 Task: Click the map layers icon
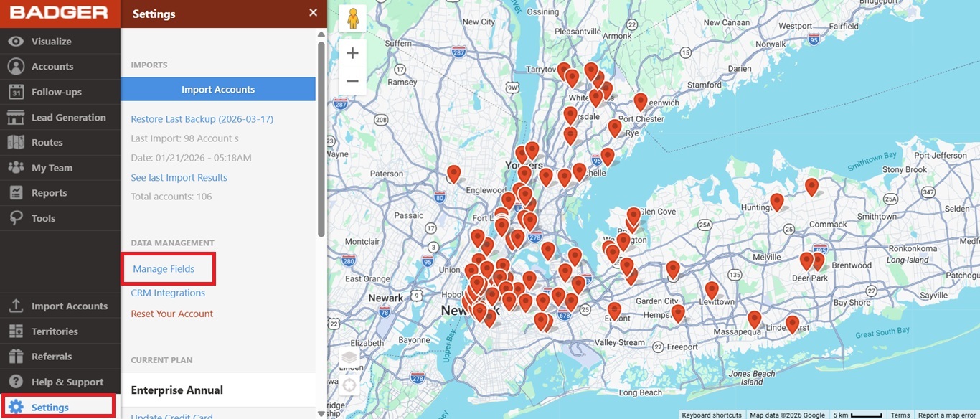pos(349,357)
